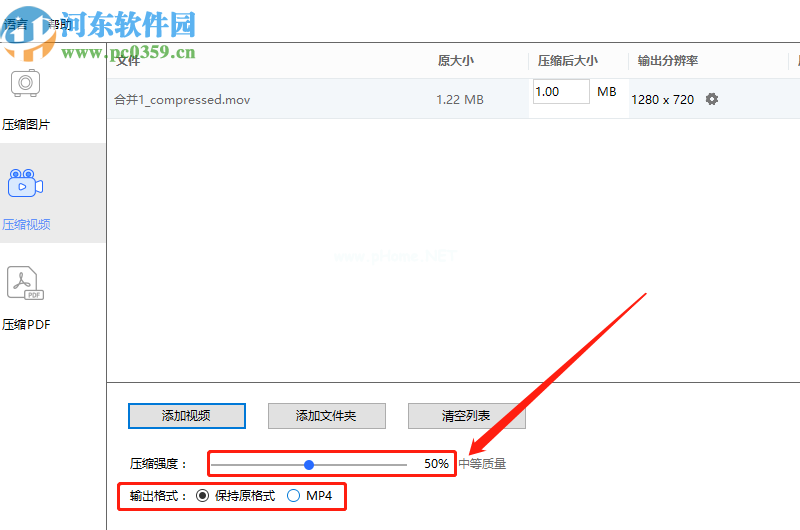Click the 清空列表 button
The height and width of the screenshot is (530, 800).
coord(466,416)
